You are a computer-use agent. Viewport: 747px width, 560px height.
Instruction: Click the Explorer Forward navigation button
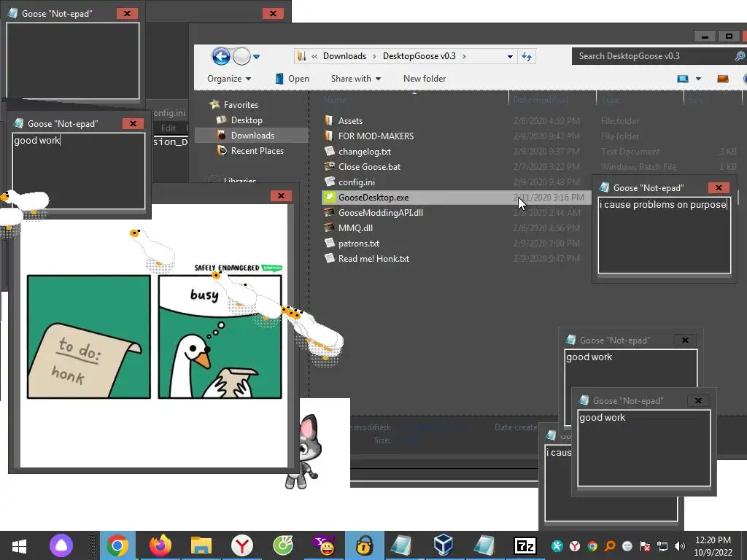pyautogui.click(x=241, y=57)
